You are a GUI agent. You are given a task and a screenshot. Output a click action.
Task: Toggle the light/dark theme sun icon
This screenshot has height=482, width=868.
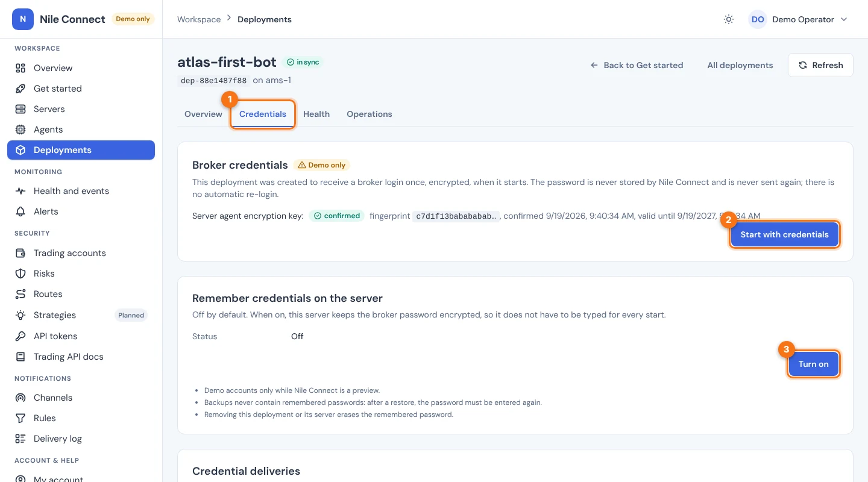pos(729,19)
